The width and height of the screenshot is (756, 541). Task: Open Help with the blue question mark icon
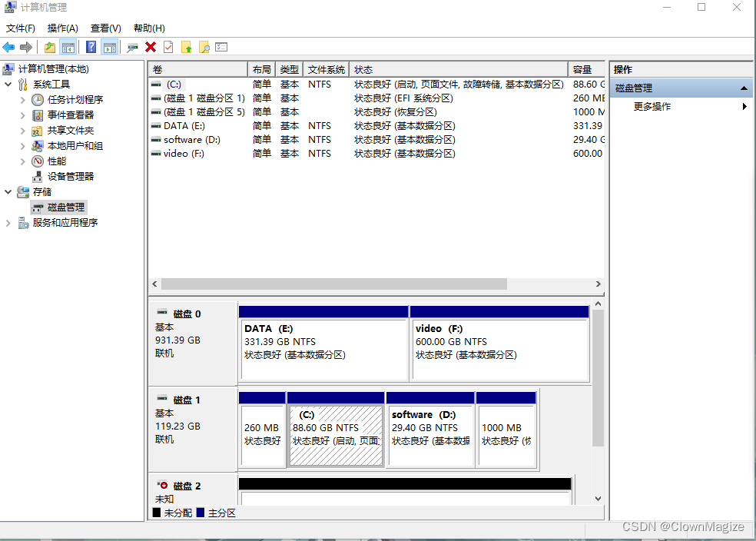point(91,47)
